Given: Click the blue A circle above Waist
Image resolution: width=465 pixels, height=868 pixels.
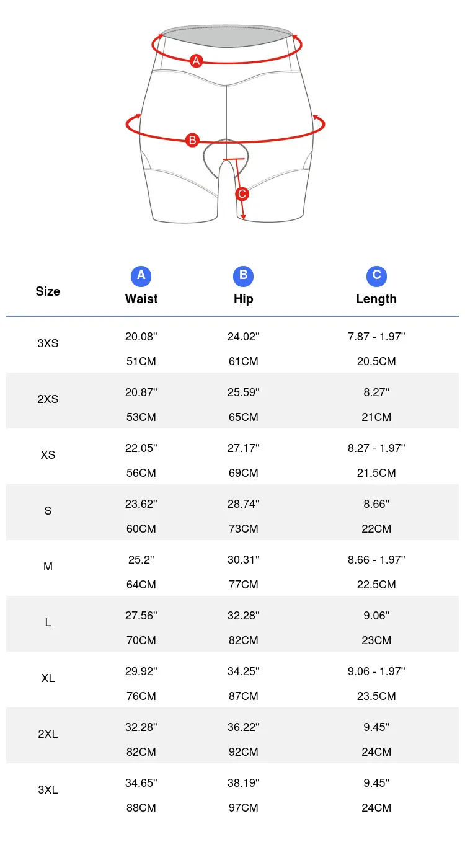Looking at the screenshot, I should (x=141, y=276).
